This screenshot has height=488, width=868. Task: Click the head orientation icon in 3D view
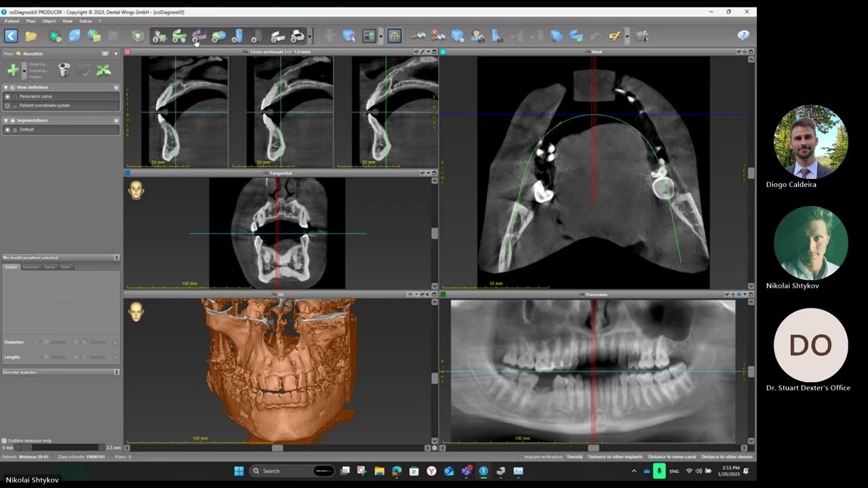tap(136, 312)
